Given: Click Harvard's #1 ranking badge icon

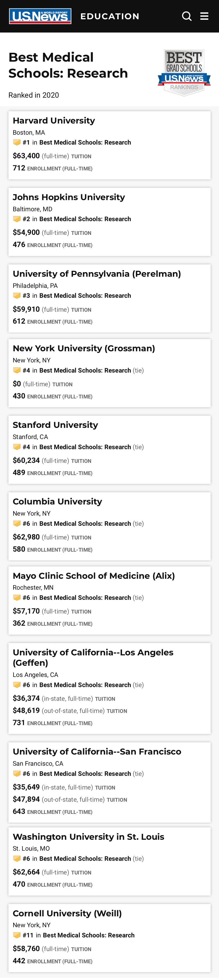Looking at the screenshot, I should pos(17,142).
